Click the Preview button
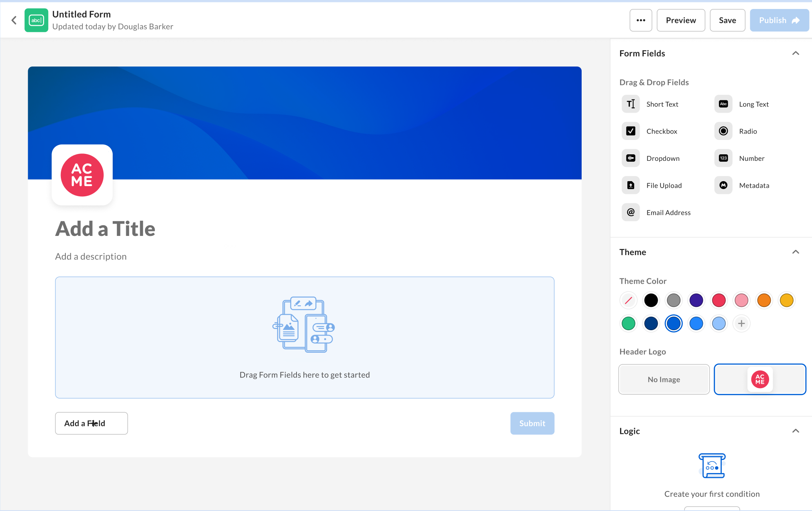This screenshot has height=511, width=812. [x=680, y=20]
